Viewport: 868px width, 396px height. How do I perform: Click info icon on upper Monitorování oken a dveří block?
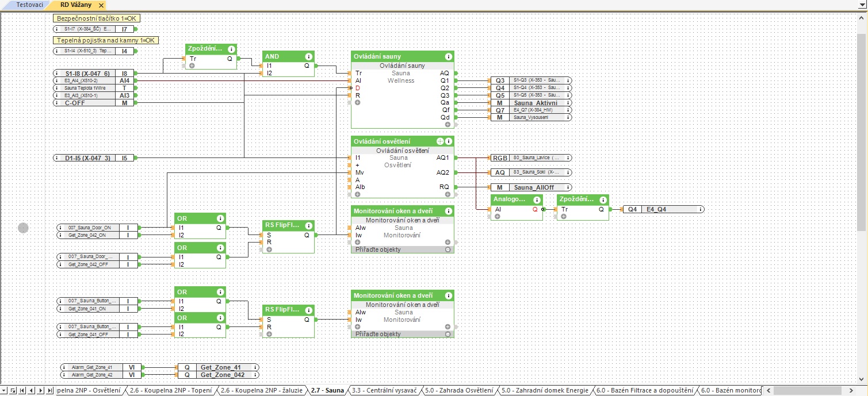[449, 211]
